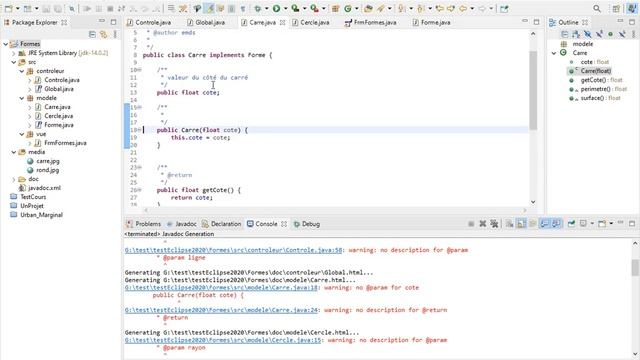Switch to the Java perspective icon
Image resolution: width=640 pixels, height=360 pixels.
pos(632,9)
